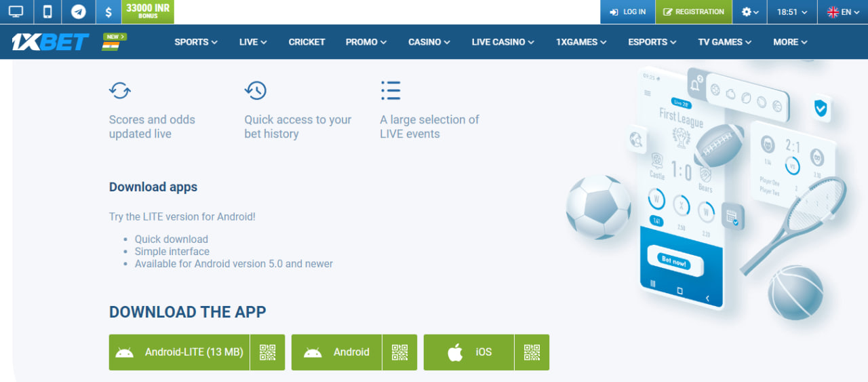
Task: Click 'Try the LITE version for Android!'
Action: 182,217
